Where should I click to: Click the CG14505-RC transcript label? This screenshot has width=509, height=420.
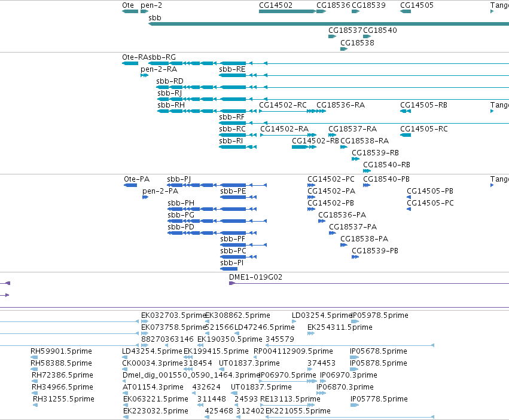(x=424, y=129)
